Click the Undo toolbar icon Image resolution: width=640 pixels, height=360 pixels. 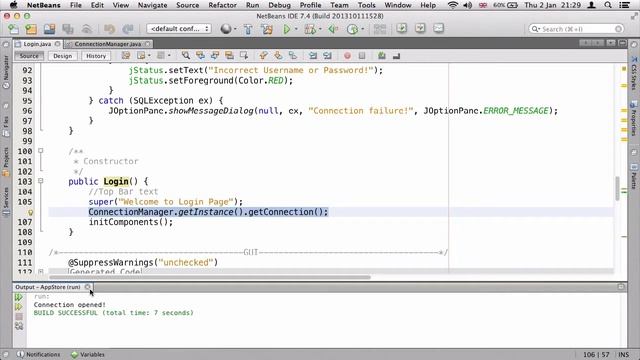pyautogui.click(x=109, y=29)
